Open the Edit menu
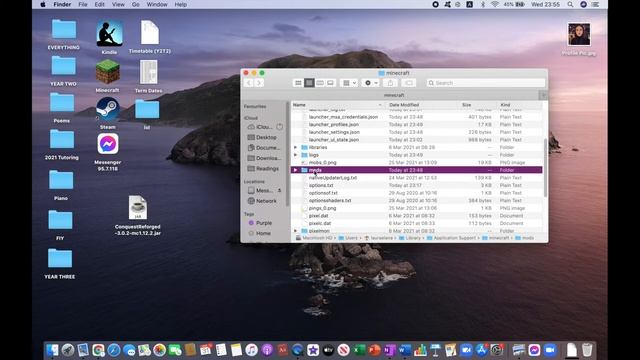640x360 pixels. [100, 4]
